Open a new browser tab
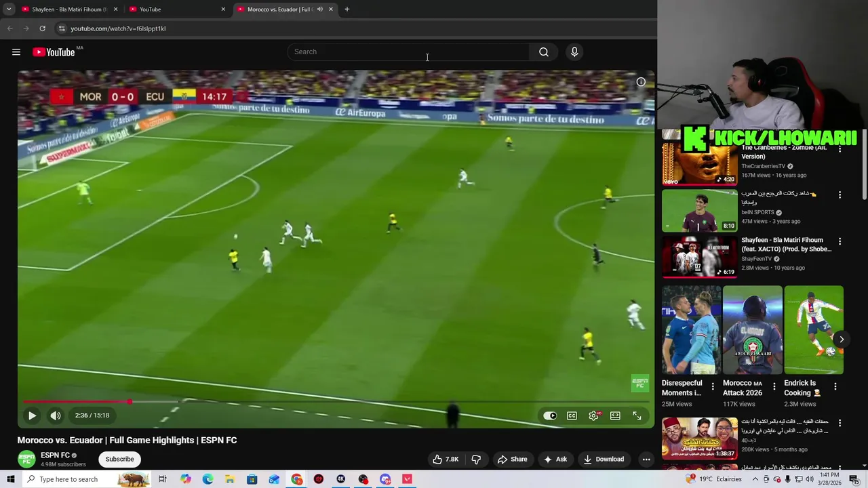Screen dimensions: 868x488 (347, 9)
